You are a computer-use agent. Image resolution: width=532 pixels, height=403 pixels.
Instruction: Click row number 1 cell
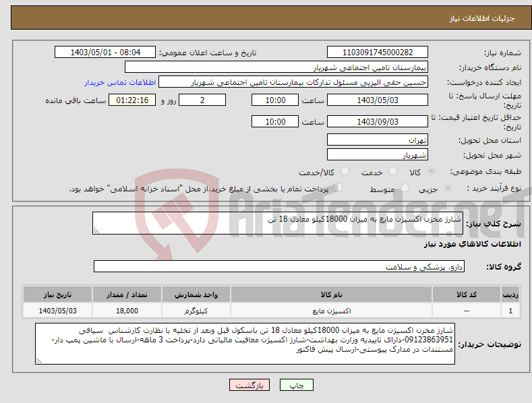[510, 311]
